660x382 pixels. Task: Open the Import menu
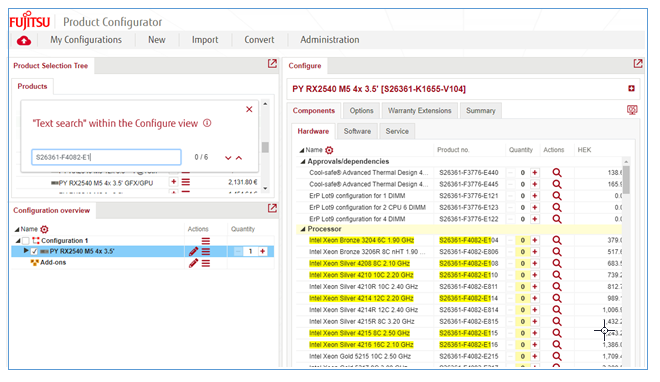[x=205, y=40]
